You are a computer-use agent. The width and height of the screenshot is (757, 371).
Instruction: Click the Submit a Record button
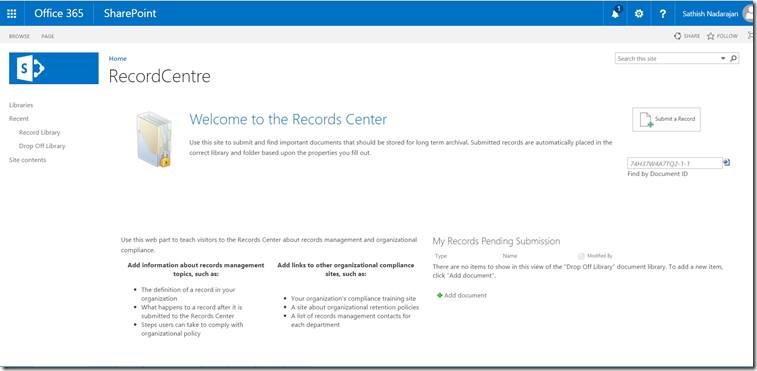[666, 119]
